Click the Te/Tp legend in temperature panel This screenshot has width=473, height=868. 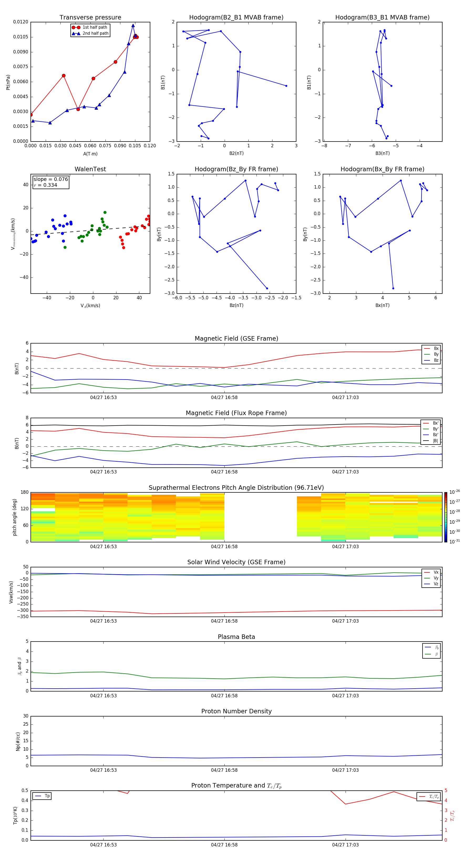[429, 796]
